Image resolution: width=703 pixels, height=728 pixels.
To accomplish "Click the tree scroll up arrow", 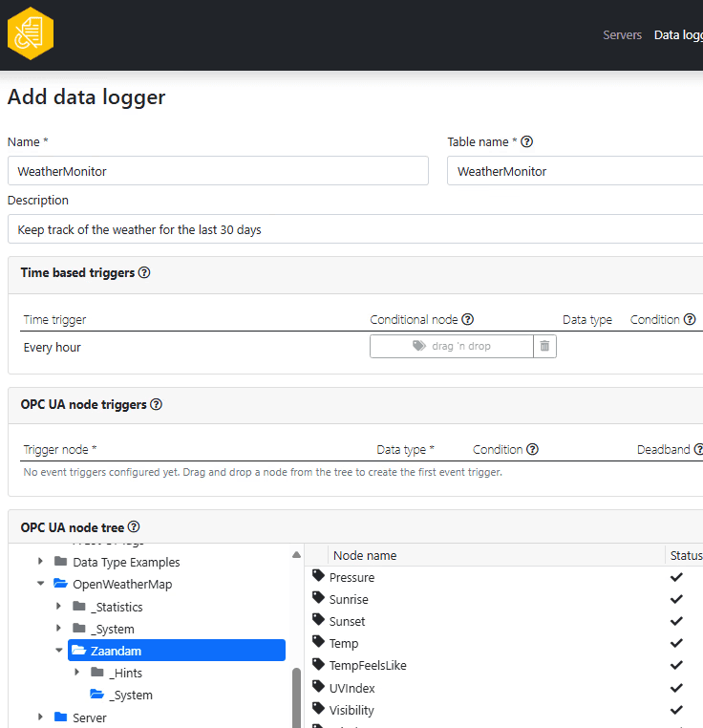I will 297,555.
